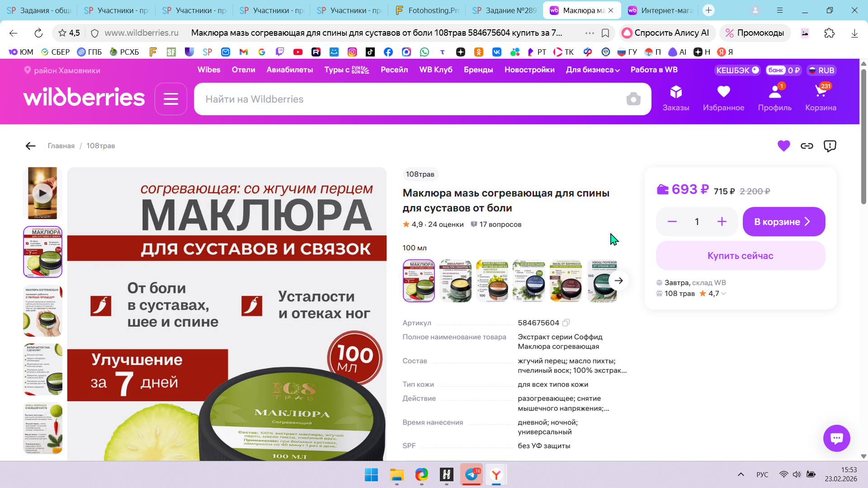
Task: Remove product from favorites purple heart
Action: pyautogui.click(x=783, y=146)
